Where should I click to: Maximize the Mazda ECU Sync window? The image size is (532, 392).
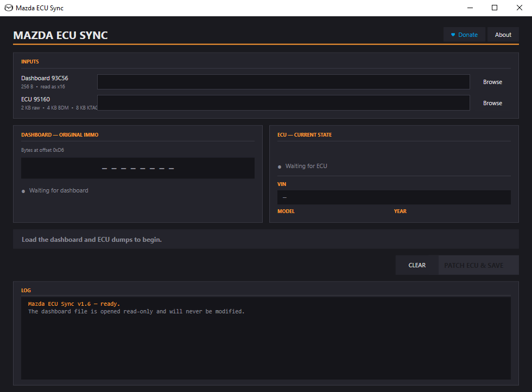pyautogui.click(x=495, y=8)
